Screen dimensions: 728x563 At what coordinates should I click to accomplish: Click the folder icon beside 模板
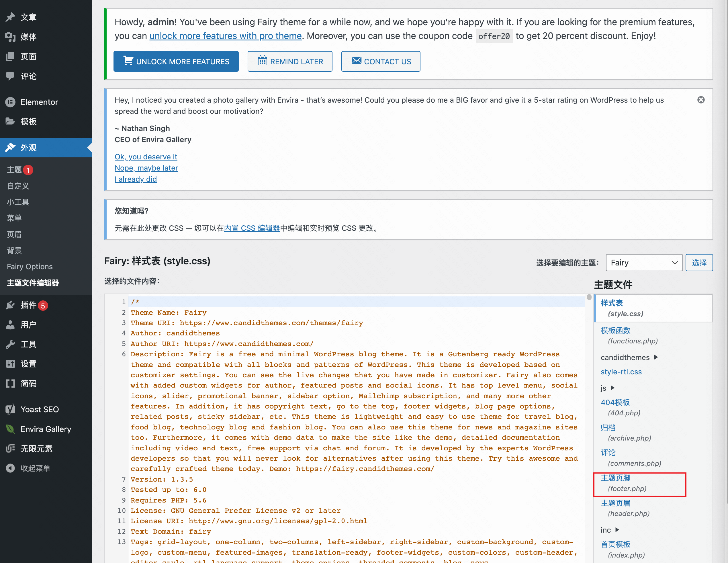[10, 121]
